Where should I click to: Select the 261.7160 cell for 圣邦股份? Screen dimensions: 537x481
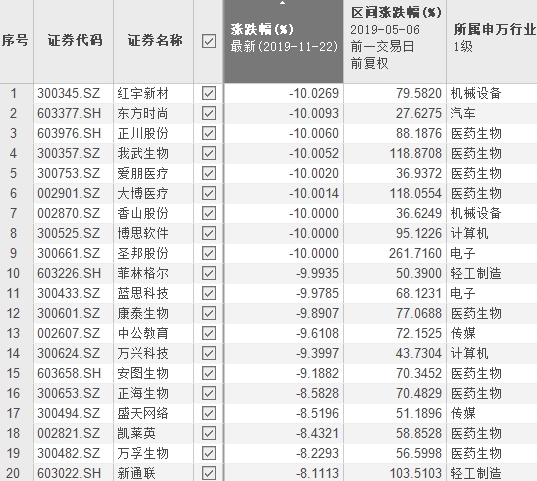click(x=415, y=253)
